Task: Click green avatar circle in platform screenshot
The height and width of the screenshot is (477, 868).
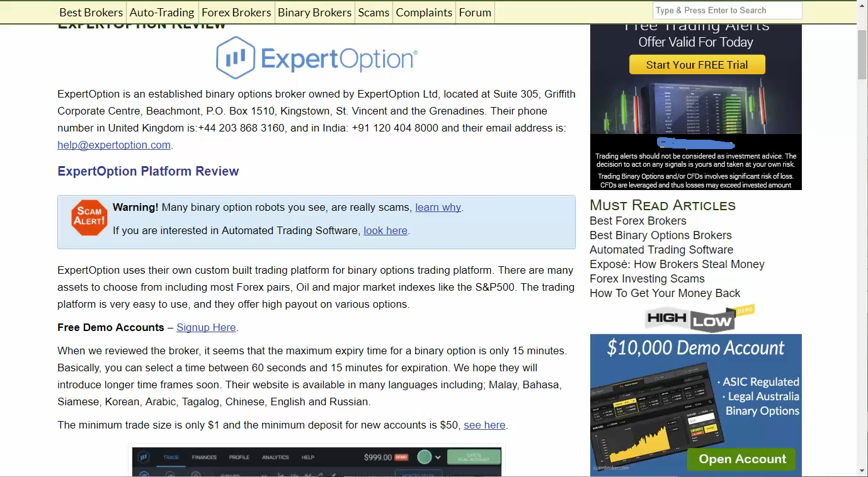Action: tap(424, 457)
